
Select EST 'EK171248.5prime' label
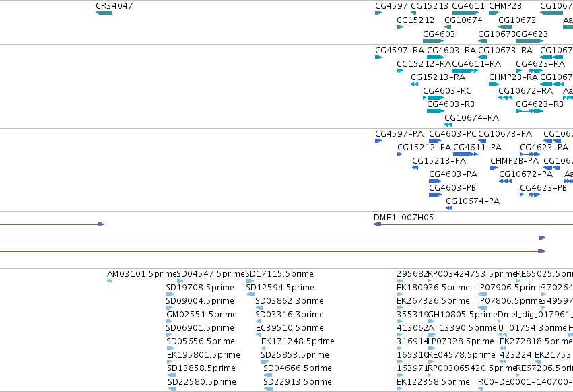pyautogui.click(x=298, y=341)
